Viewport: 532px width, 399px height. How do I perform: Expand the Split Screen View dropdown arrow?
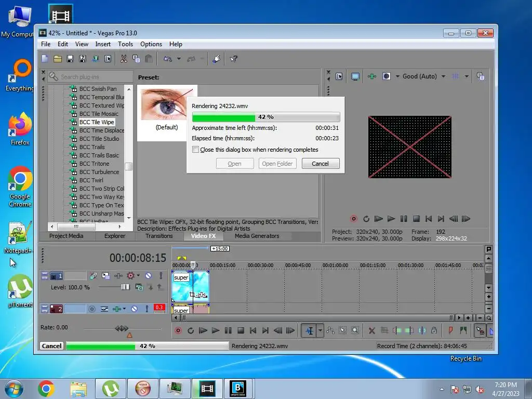(397, 76)
